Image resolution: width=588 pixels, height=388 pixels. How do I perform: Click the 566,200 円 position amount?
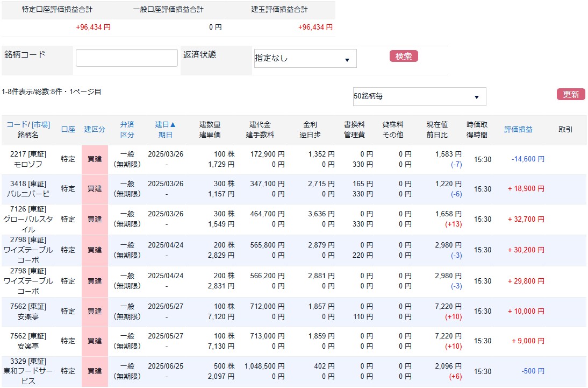(267, 276)
